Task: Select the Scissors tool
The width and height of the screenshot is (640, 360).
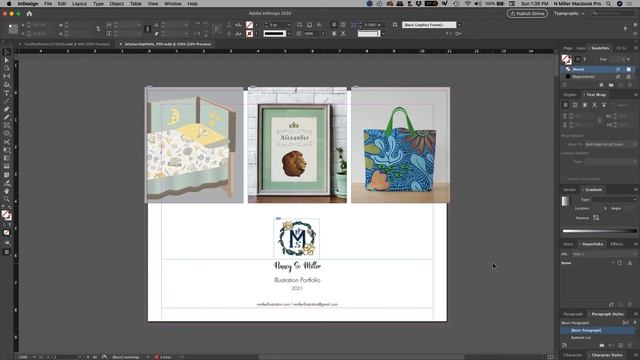Action: tap(7, 142)
